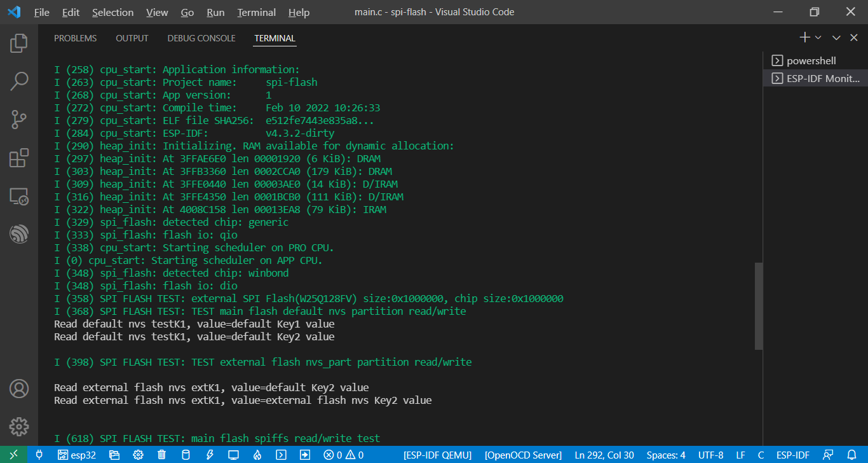Image resolution: width=868 pixels, height=463 pixels.
Task: Show problems via errors and warnings count
Action: pos(343,455)
